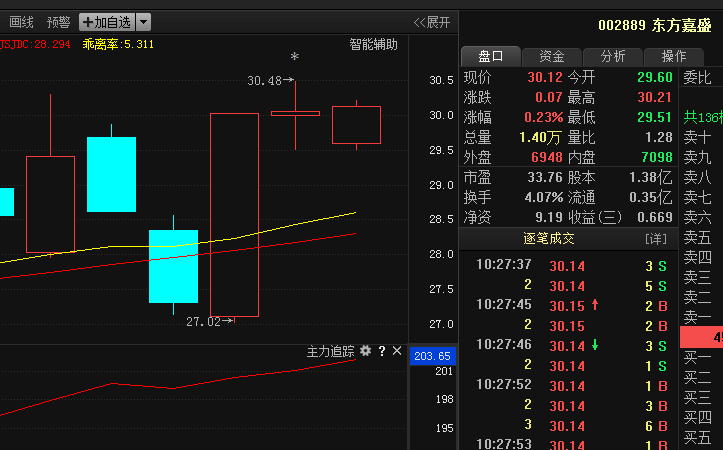Select the 流通 0.35亿 value
Image resolution: width=723 pixels, height=450 pixels.
(x=651, y=197)
